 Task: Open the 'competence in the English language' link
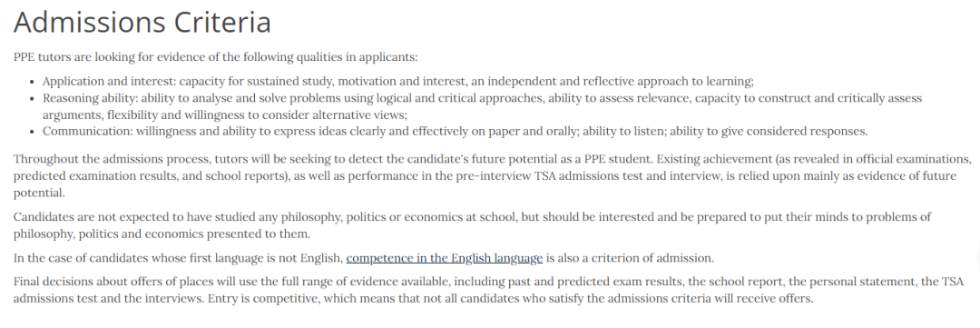click(x=445, y=258)
